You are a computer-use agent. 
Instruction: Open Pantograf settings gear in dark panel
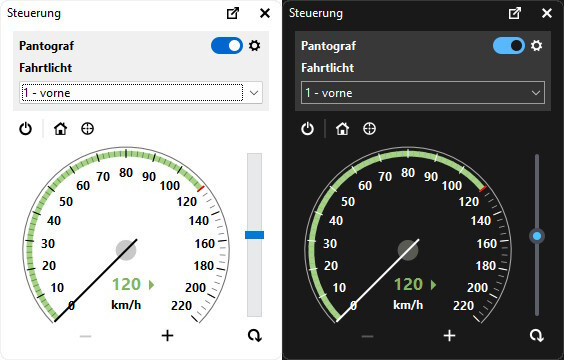pos(536,46)
